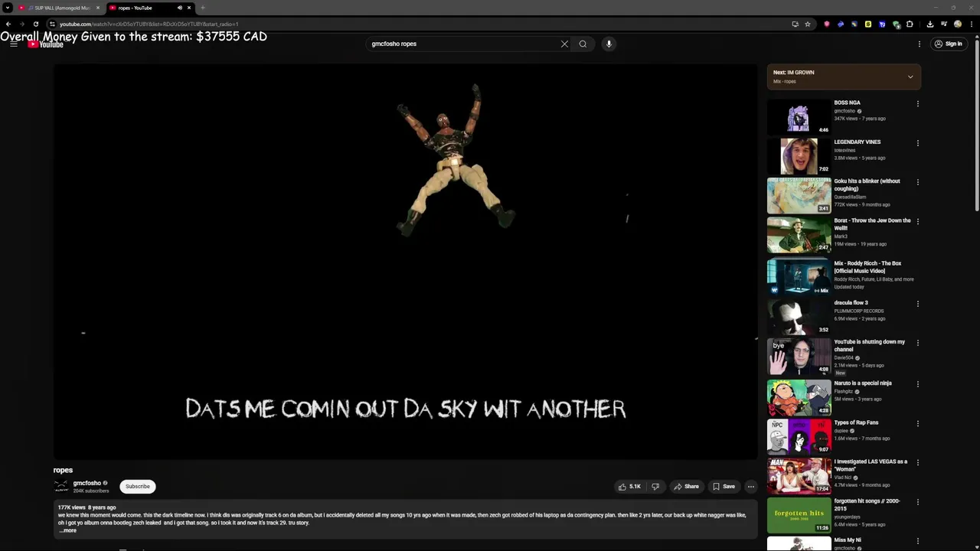Close the ropes - YouTube tab
The width and height of the screenshot is (980, 551).
(x=189, y=8)
